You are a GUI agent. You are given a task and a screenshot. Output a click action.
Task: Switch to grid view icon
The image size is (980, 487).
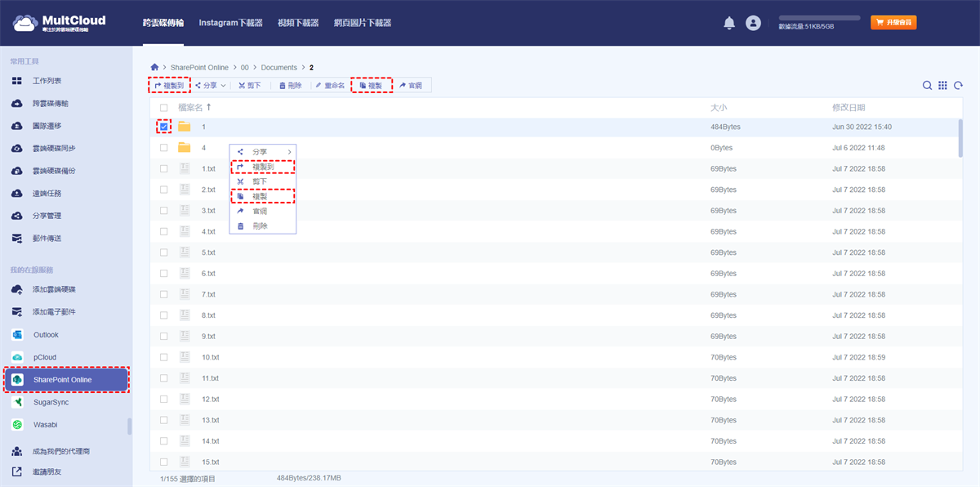coord(942,85)
